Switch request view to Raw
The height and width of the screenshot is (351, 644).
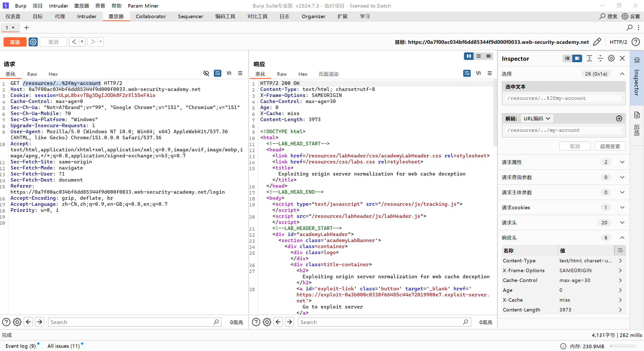(32, 74)
